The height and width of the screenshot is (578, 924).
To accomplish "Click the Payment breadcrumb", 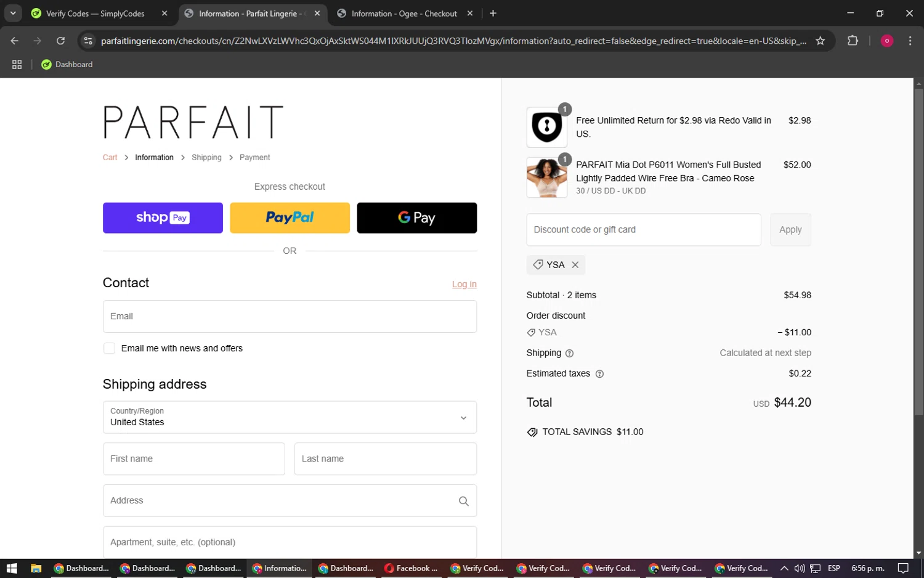I will point(254,158).
